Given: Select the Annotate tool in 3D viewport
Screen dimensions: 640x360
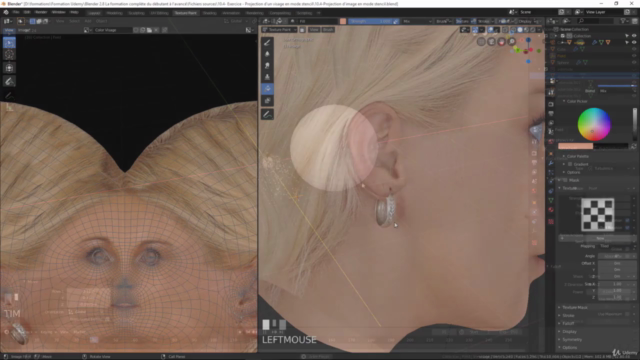Looking at the screenshot, I should pos(267,114).
